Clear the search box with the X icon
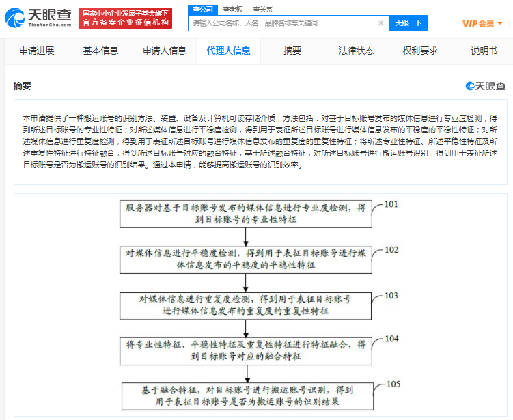Screen dimensions: 513x420 380,23
